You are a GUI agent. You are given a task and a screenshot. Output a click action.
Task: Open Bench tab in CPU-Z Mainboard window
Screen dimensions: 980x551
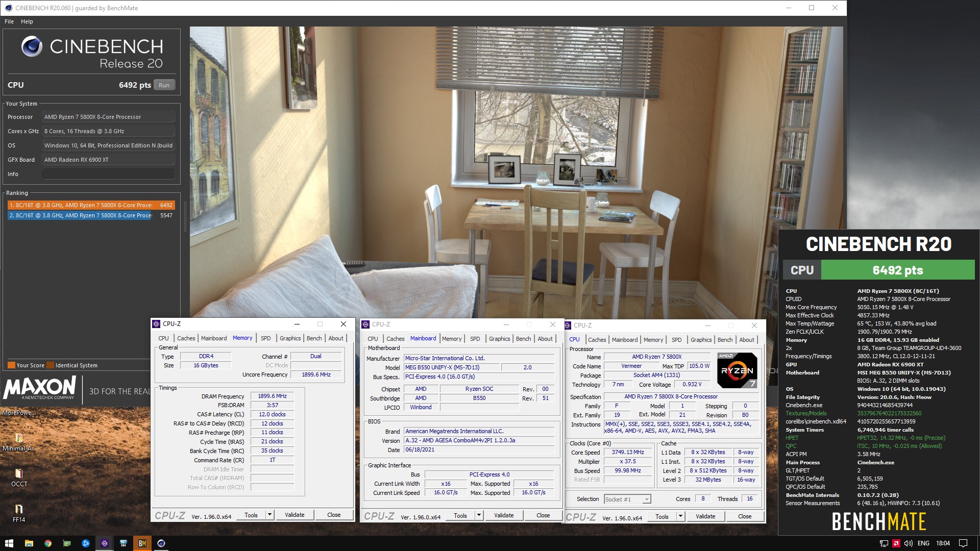(x=523, y=339)
